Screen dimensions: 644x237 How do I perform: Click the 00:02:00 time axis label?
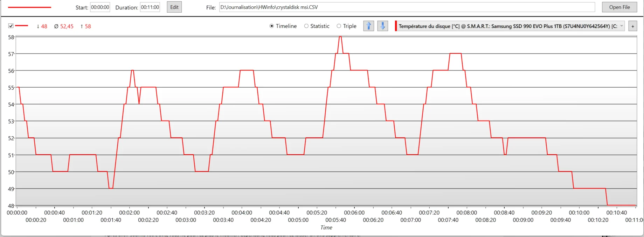(x=129, y=212)
